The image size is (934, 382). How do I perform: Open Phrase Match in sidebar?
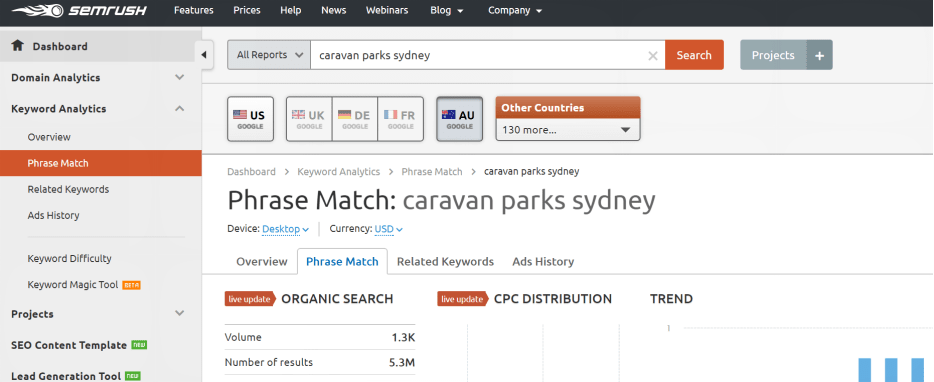(101, 163)
